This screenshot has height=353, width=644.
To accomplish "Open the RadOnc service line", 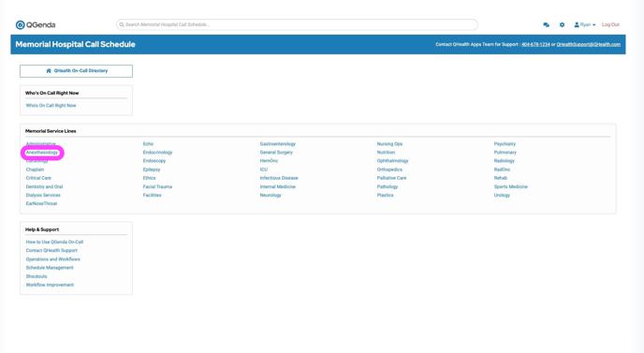I will click(x=503, y=169).
